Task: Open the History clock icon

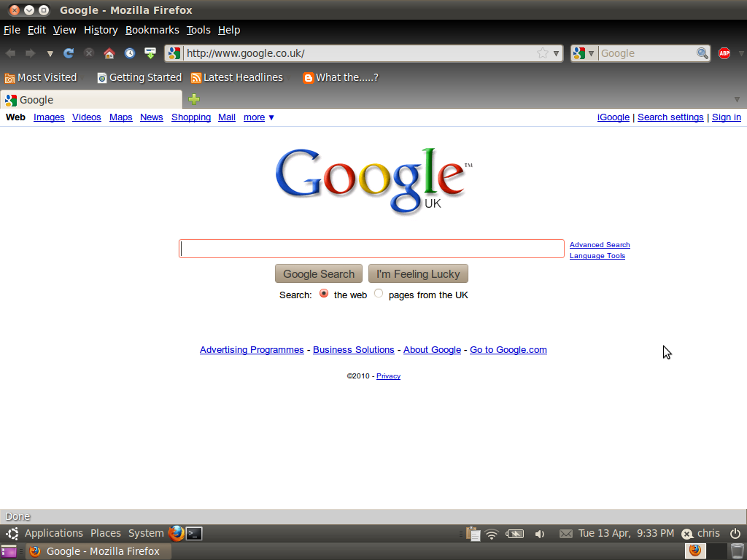Action: coord(130,53)
